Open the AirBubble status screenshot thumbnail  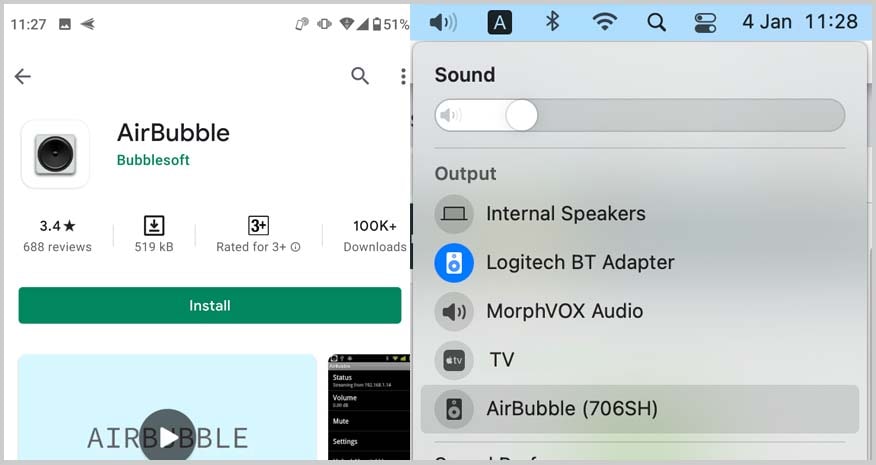point(369,407)
